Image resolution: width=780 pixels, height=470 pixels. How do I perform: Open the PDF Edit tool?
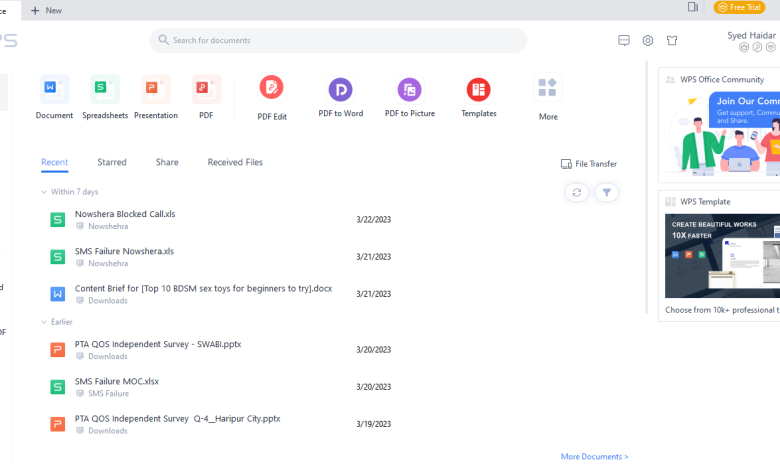click(271, 89)
